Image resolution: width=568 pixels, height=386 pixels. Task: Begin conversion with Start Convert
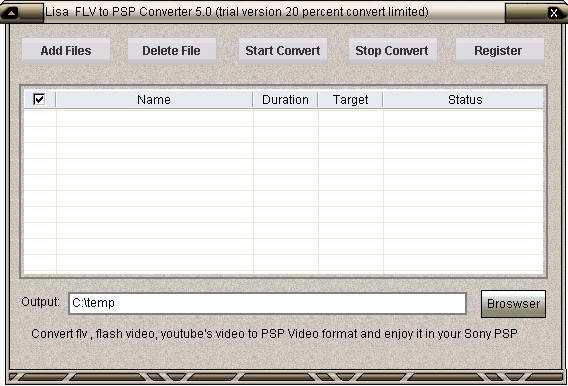coord(283,51)
